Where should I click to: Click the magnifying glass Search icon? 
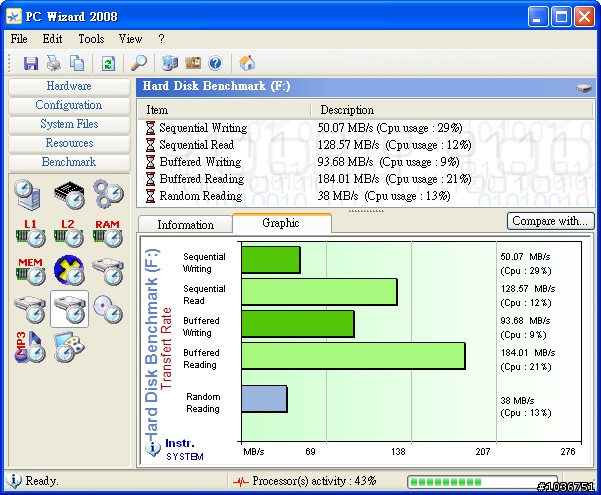click(139, 63)
